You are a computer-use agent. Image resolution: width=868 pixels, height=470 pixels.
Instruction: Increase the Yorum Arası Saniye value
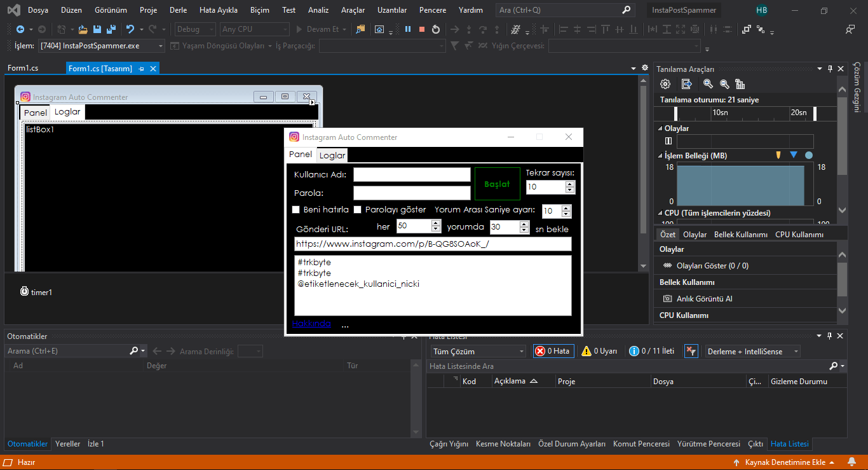pyautogui.click(x=566, y=209)
